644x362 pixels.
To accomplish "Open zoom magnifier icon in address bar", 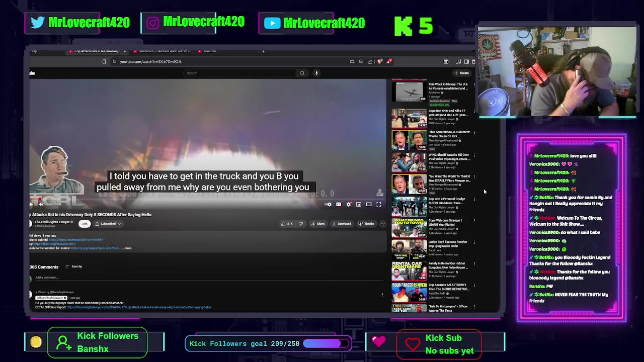I will coord(361,62).
